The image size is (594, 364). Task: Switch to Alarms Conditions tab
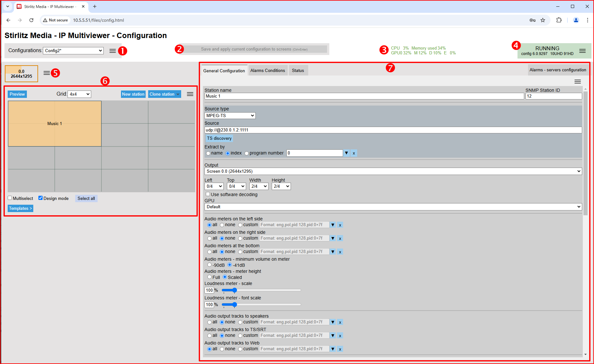click(268, 70)
